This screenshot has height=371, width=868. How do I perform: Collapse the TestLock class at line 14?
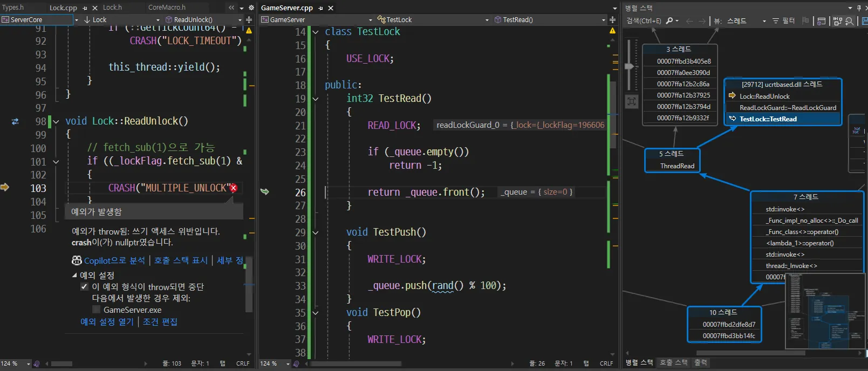tap(316, 32)
